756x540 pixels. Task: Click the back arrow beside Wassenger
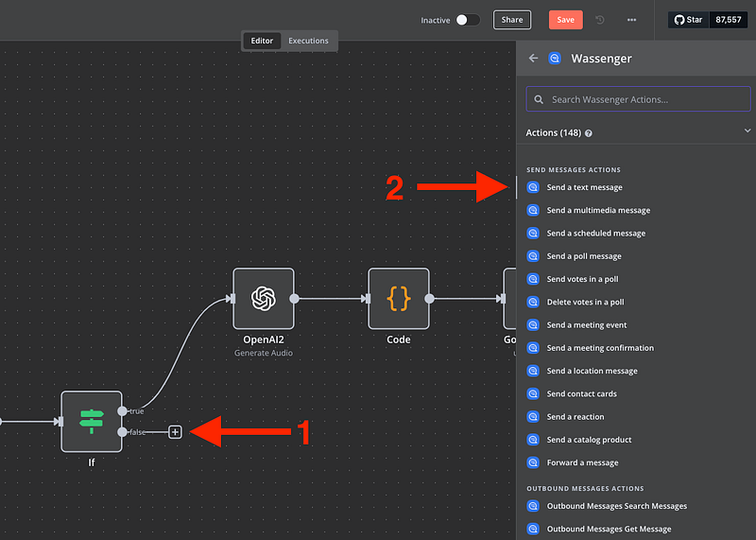point(534,59)
